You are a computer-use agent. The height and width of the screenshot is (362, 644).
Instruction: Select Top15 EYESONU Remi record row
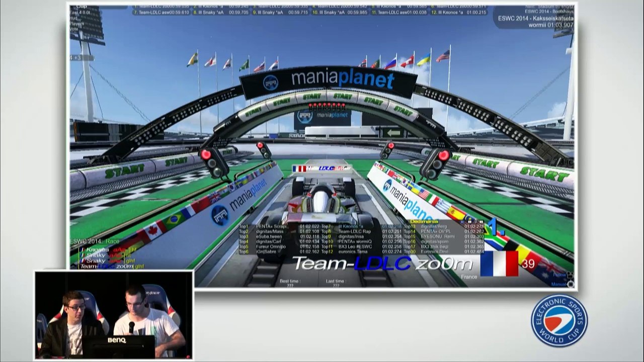pos(444,236)
